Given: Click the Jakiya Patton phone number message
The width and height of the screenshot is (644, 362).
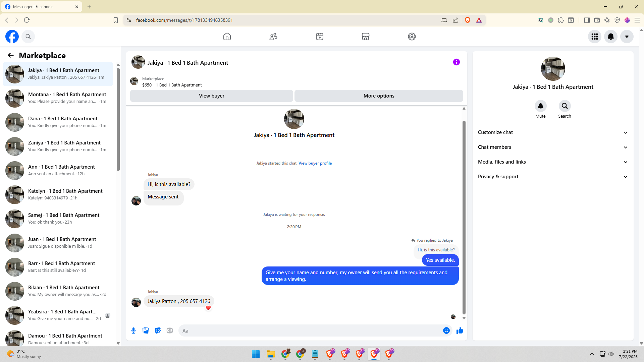Looking at the screenshot, I should pos(179,301).
